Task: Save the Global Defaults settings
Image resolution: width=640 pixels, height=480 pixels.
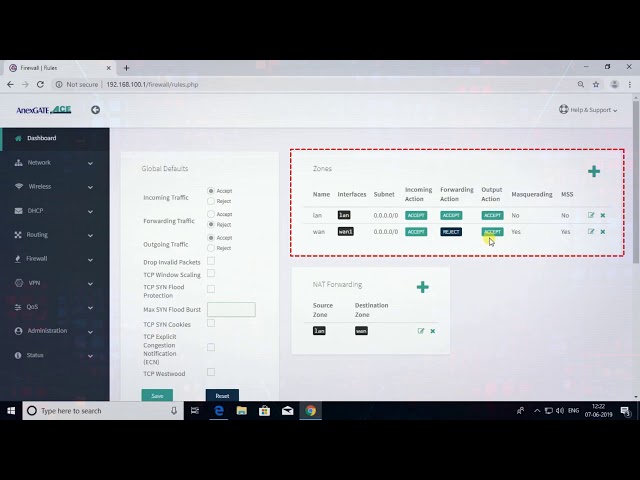Action: pyautogui.click(x=157, y=396)
